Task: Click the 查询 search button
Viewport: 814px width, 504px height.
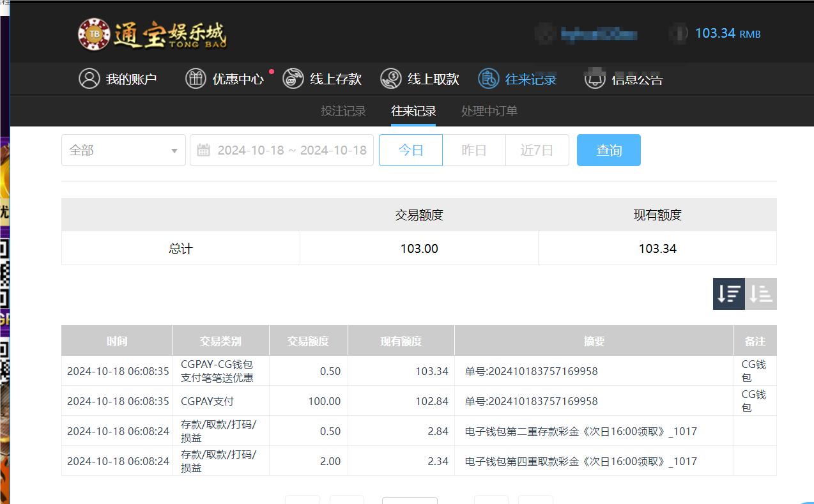Action: (608, 149)
